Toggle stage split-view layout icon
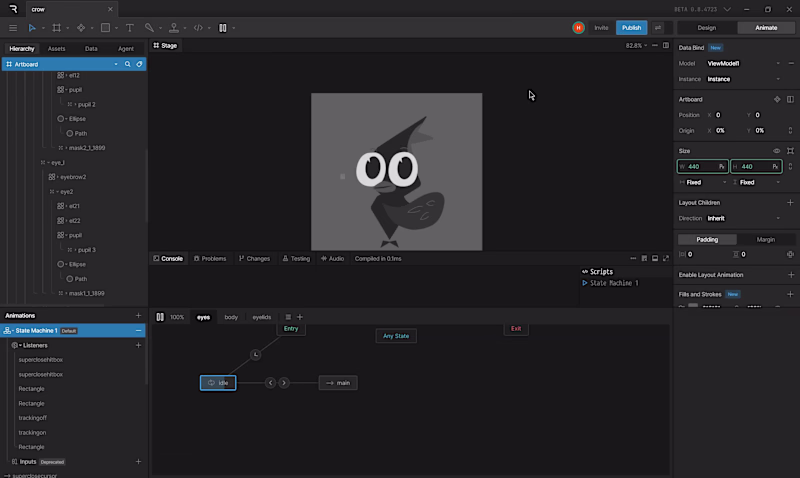The height and width of the screenshot is (478, 800). (x=666, y=45)
